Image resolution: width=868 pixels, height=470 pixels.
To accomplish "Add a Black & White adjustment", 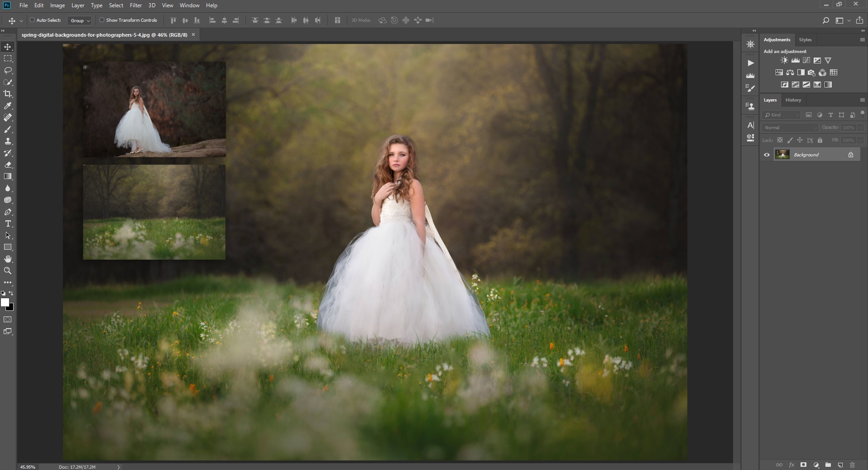I will pyautogui.click(x=801, y=73).
